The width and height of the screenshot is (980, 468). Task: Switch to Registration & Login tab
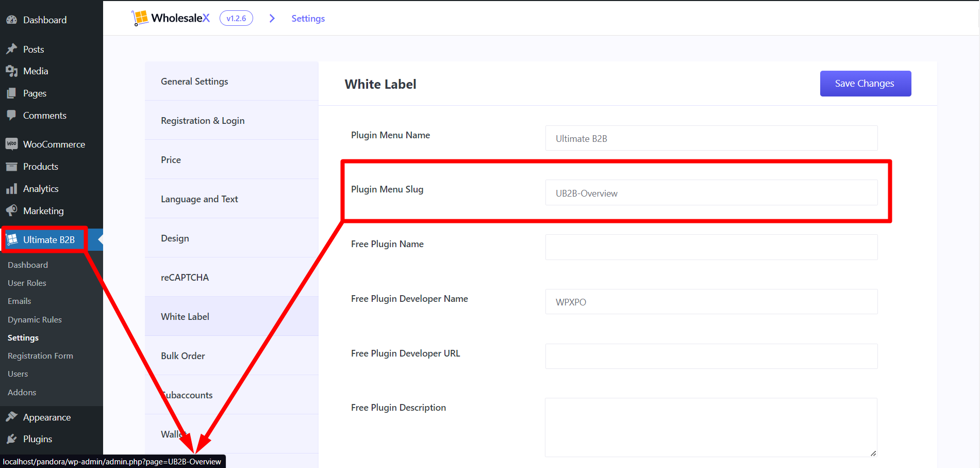[x=231, y=120]
